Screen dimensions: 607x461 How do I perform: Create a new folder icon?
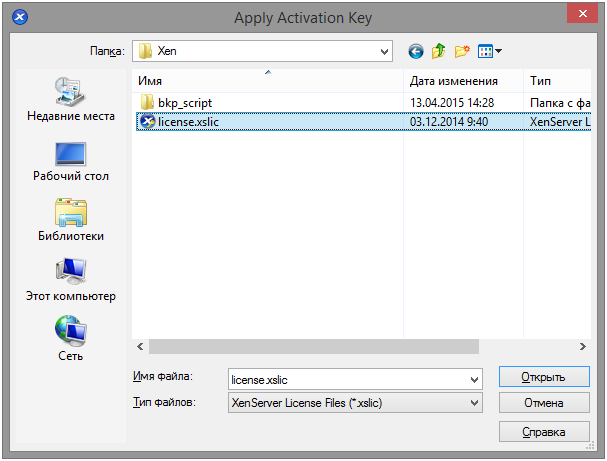coord(462,51)
